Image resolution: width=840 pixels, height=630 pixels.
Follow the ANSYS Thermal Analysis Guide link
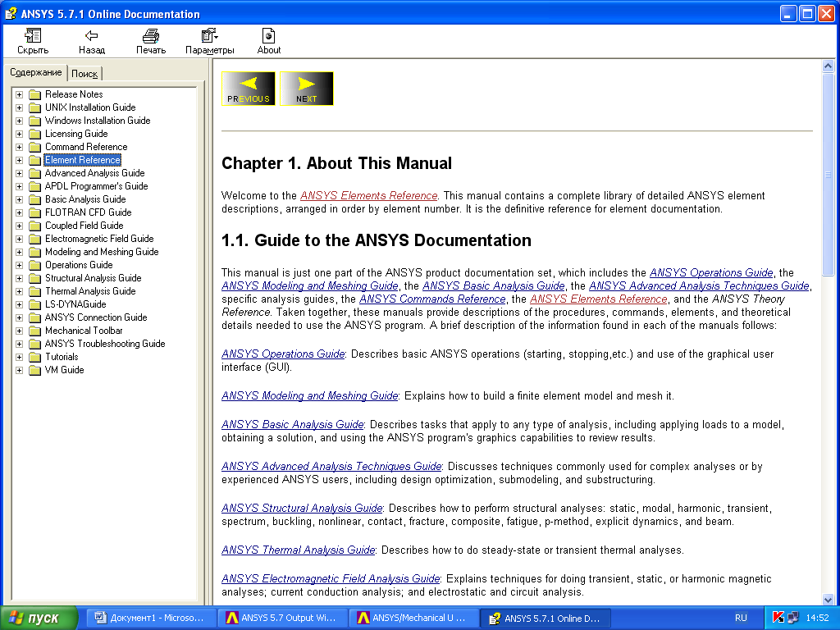tap(299, 550)
